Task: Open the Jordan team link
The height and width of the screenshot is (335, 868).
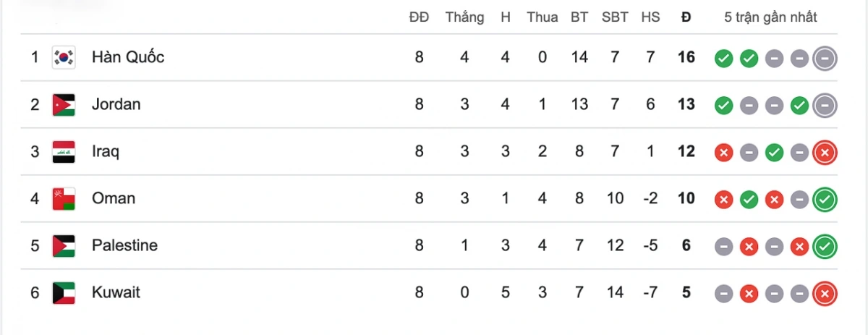Action: pos(116,104)
